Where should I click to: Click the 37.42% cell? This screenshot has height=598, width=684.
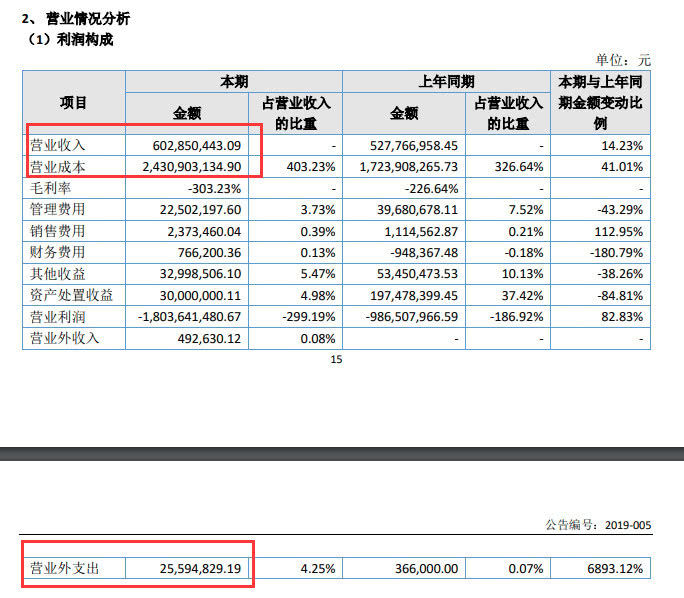(x=522, y=295)
